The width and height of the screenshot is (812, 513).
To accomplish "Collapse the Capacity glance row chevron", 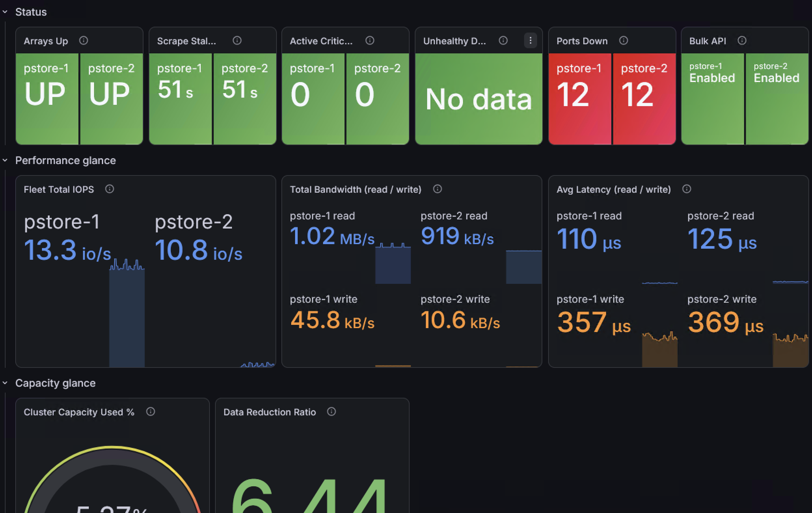I will 5,383.
